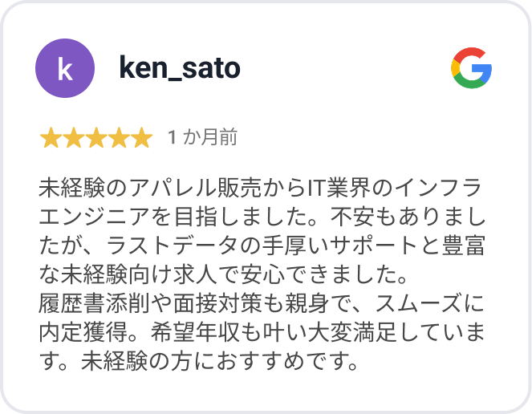532x414 pixels.
Task: Click the second yellow rating star
Action: 74,138
